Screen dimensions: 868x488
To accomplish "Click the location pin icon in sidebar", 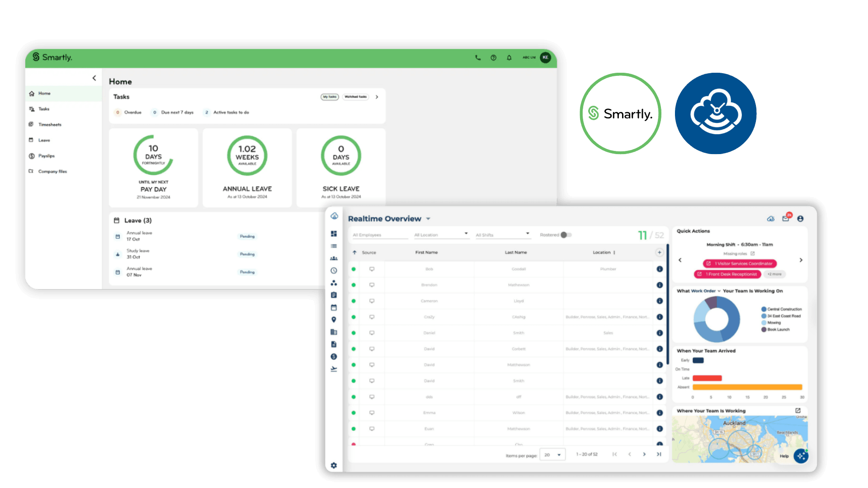I will (x=334, y=320).
